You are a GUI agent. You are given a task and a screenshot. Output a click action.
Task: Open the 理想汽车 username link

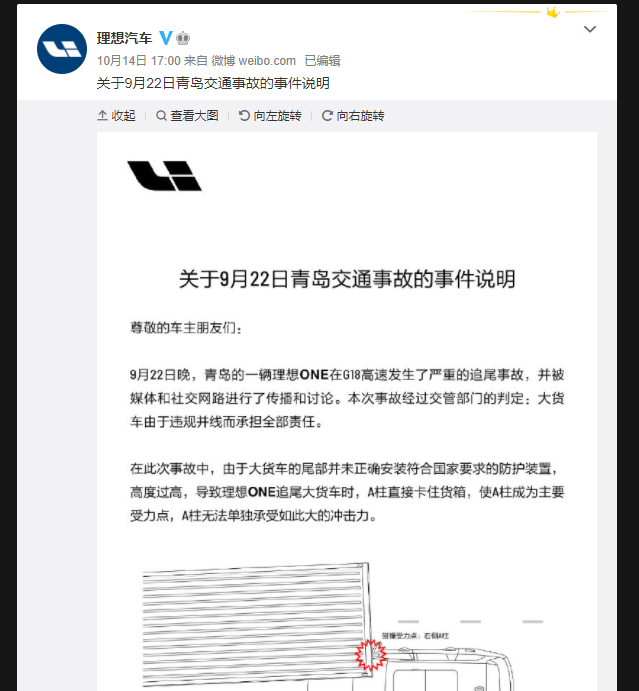coord(124,38)
